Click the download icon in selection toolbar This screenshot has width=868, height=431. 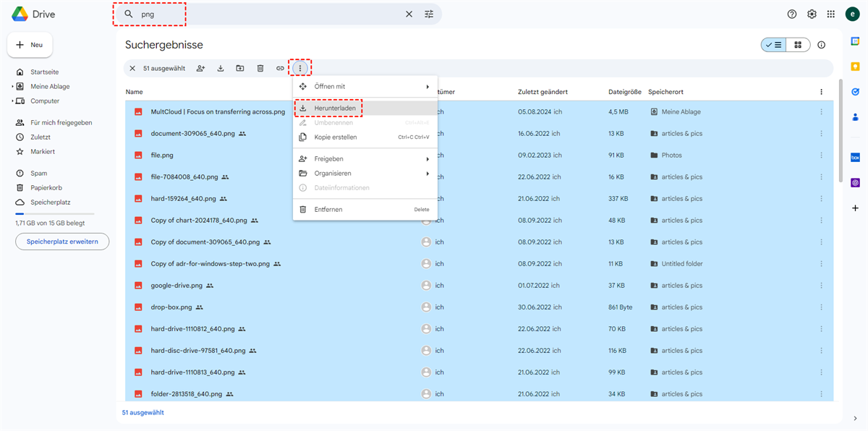[221, 69]
